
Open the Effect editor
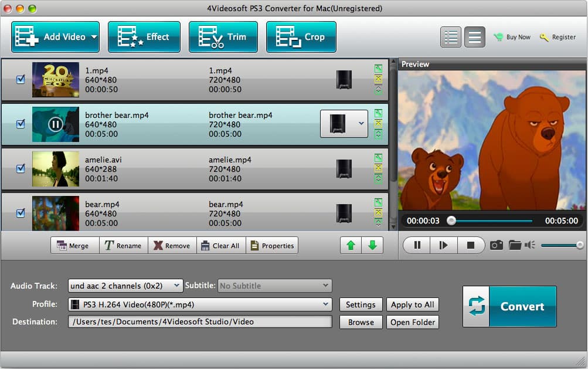pyautogui.click(x=144, y=36)
